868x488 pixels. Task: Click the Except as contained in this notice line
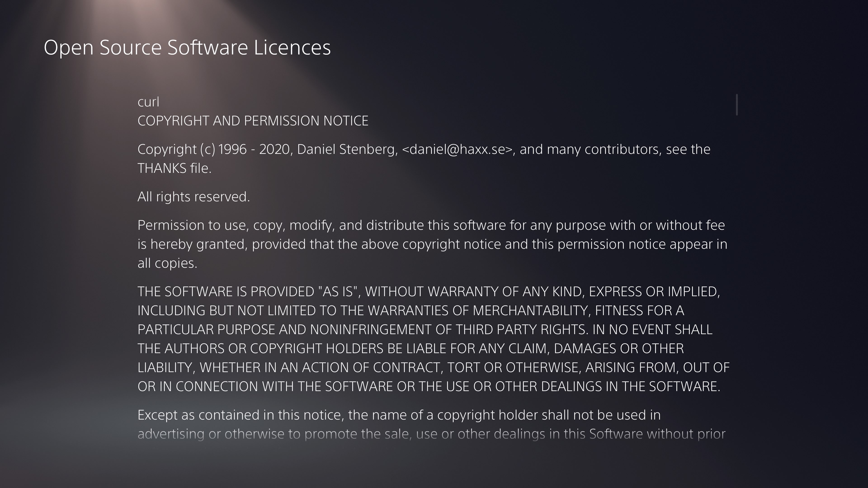(399, 415)
